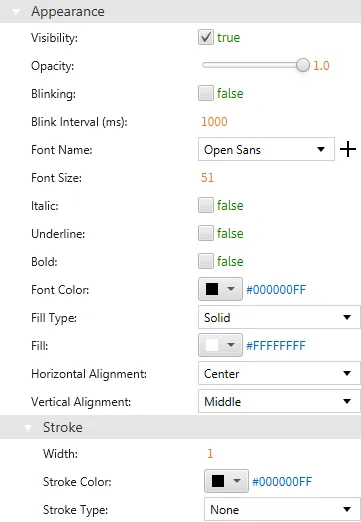Open the Vertical Alignment Middle dropdown
This screenshot has height=522, width=361.
coord(279,401)
